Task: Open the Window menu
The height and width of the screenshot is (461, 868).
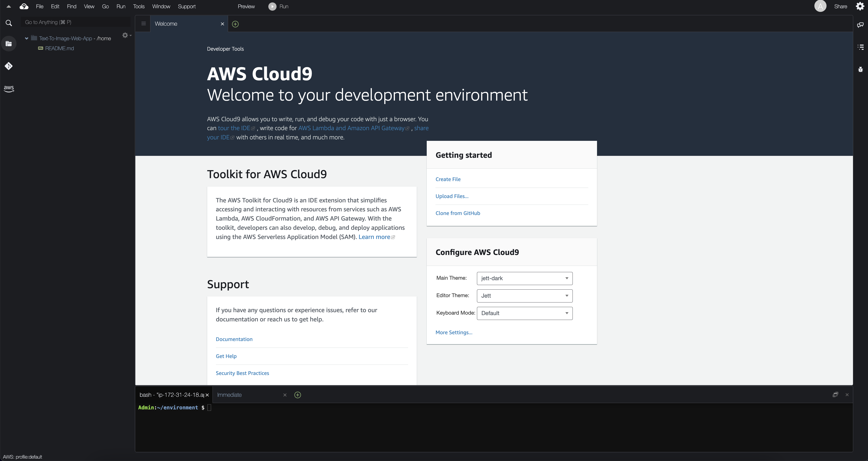Action: [161, 6]
